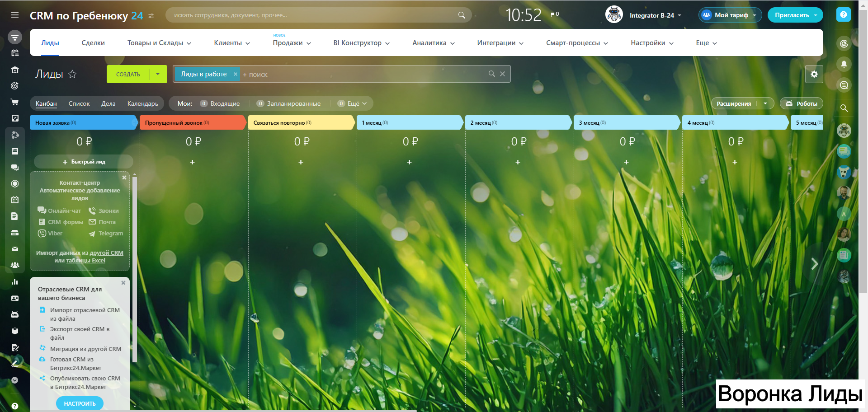Open the envelope mail icon in sidebar
Viewport: 868px width, 412px height.
coord(15,249)
